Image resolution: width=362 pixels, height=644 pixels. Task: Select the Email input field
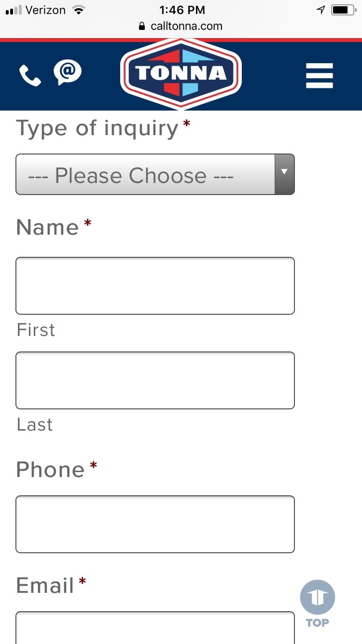tap(155, 628)
